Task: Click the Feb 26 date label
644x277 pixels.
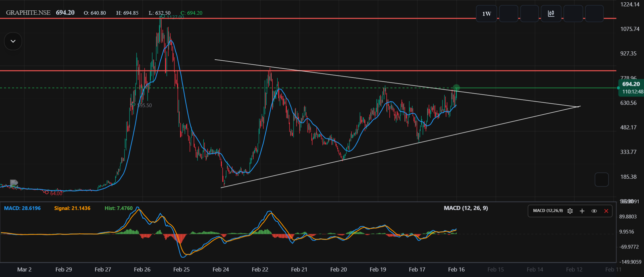Action: click(142, 270)
